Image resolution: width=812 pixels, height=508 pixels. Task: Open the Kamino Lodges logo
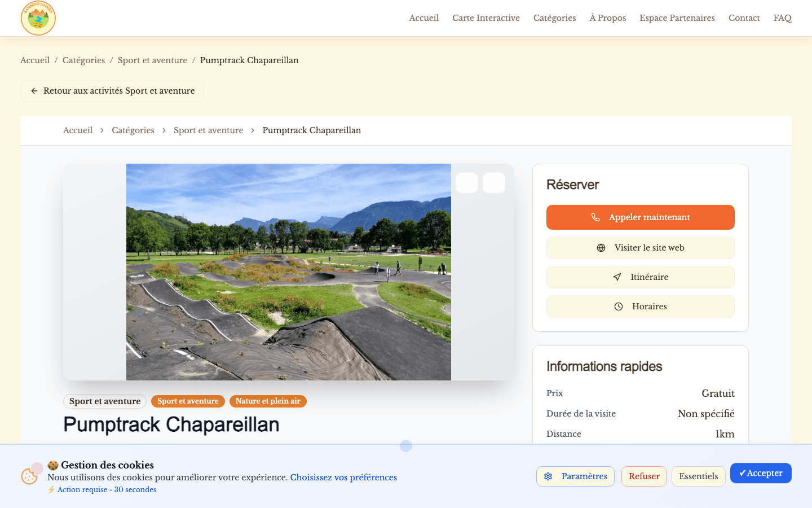pos(38,18)
